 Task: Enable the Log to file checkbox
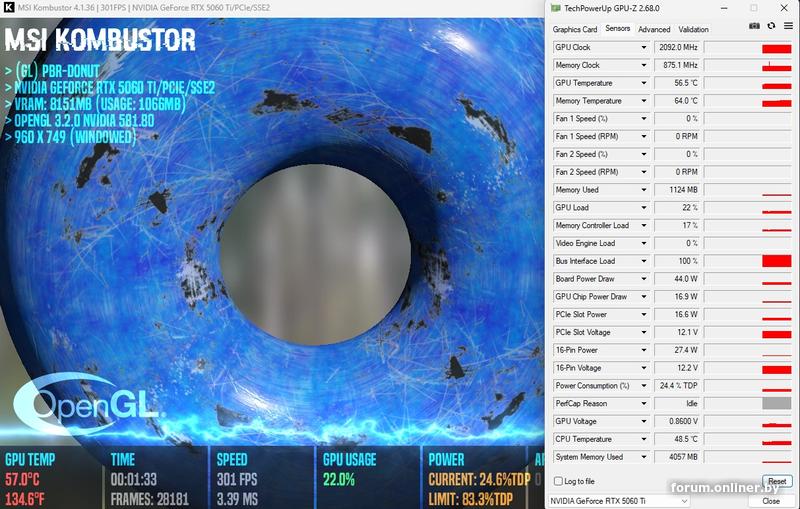click(x=558, y=481)
